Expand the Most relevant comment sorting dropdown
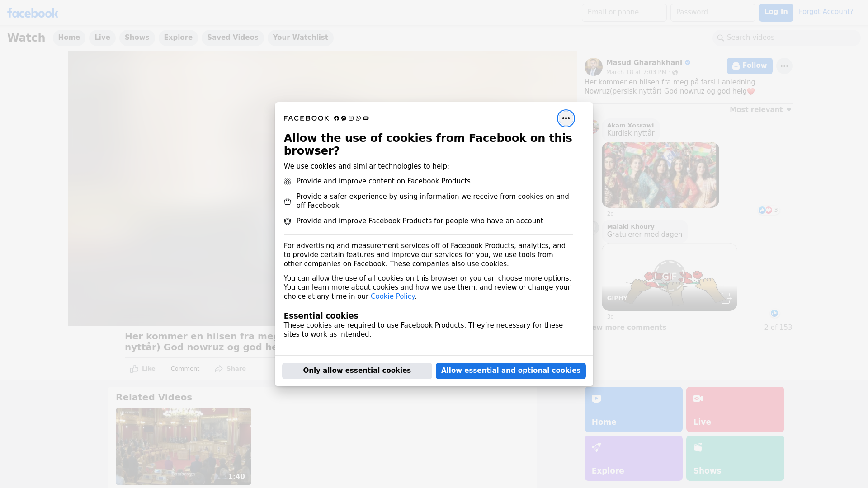The width and height of the screenshot is (868, 488). point(760,110)
